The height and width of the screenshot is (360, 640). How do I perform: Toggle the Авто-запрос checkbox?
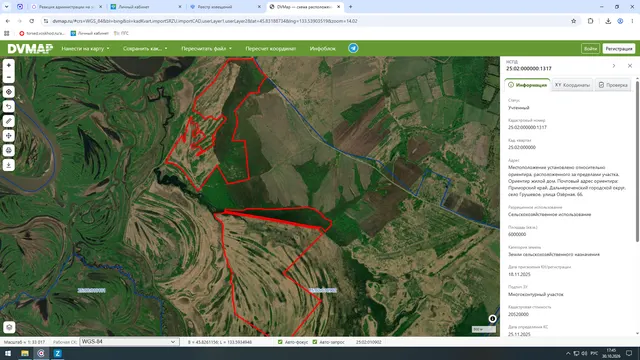pyautogui.click(x=315, y=342)
